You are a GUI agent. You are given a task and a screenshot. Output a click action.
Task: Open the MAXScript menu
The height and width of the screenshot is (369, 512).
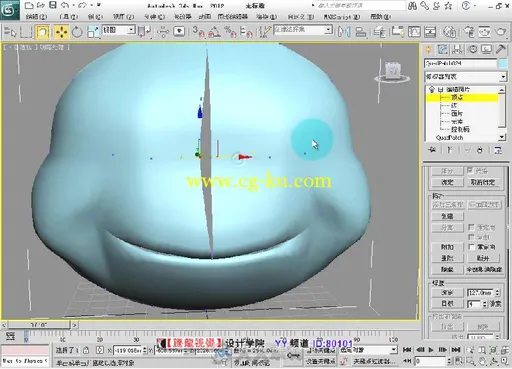click(x=341, y=16)
